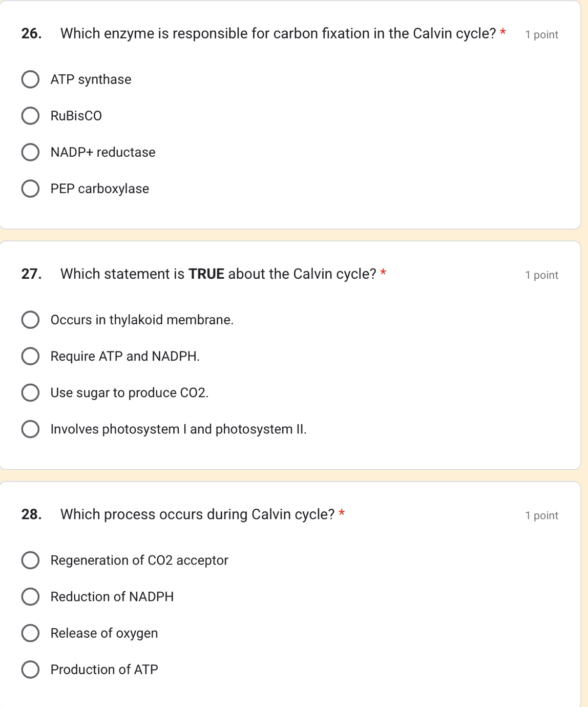This screenshot has height=707, width=588.
Task: Select 'Use sugar to produce CO2' option
Action: (x=30, y=392)
